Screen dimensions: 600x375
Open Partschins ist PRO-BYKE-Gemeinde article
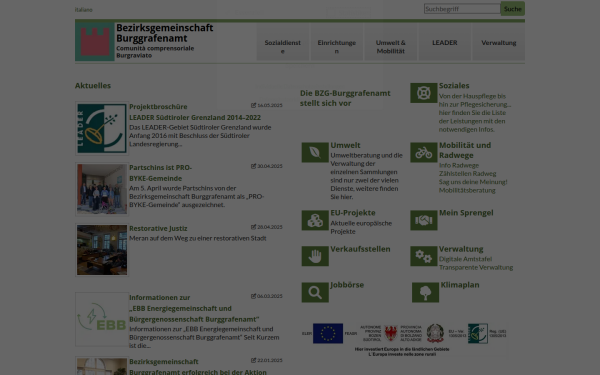coord(161,173)
